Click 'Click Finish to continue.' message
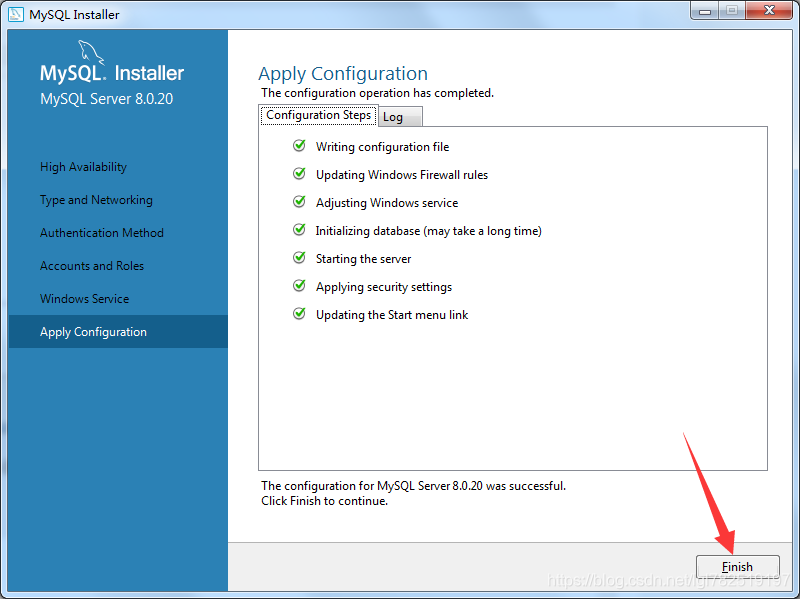The image size is (800, 599). 324,501
